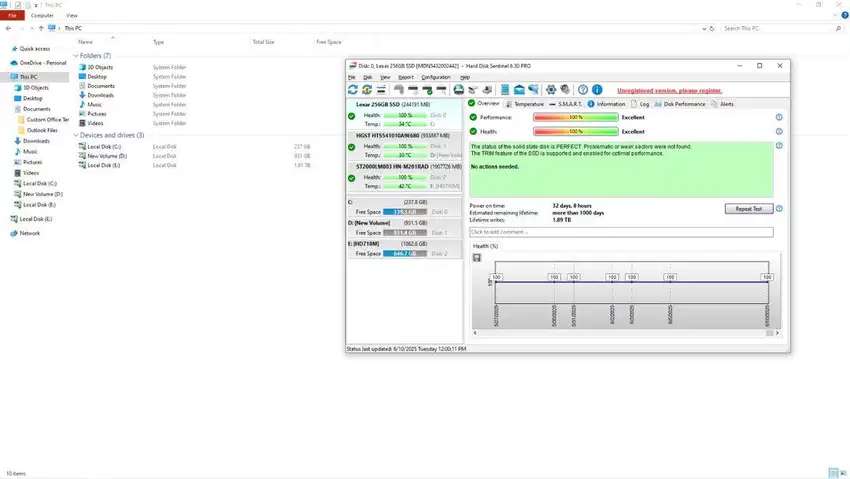Click the refresh icon in Explorer address bar

click(712, 28)
